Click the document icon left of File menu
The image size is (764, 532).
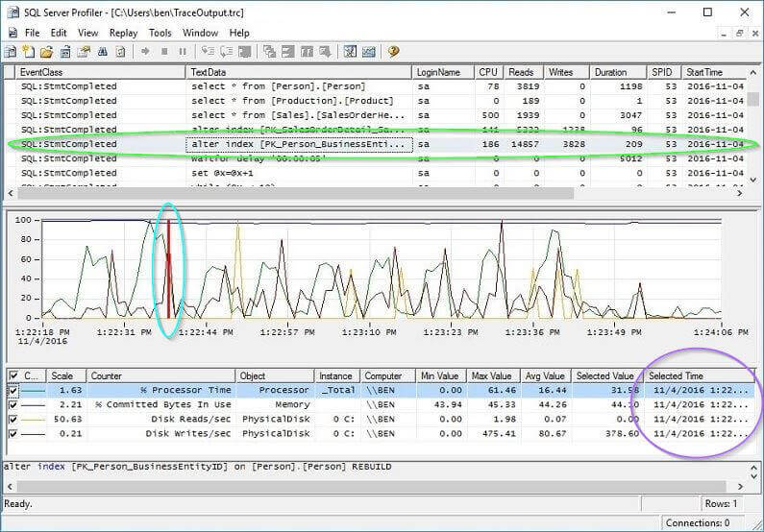(13, 33)
